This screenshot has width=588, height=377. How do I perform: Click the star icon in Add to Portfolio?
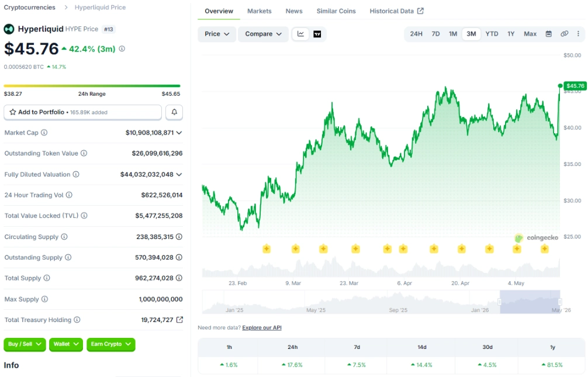pyautogui.click(x=13, y=112)
